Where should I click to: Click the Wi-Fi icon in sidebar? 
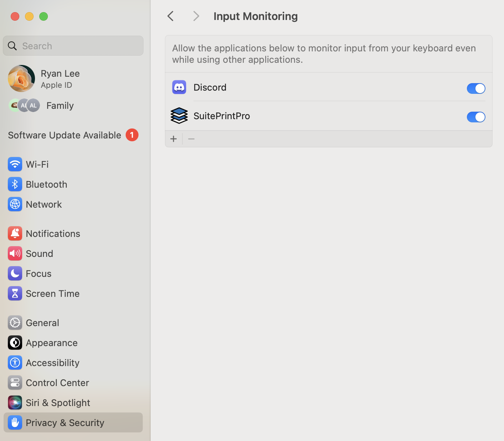[15, 164]
